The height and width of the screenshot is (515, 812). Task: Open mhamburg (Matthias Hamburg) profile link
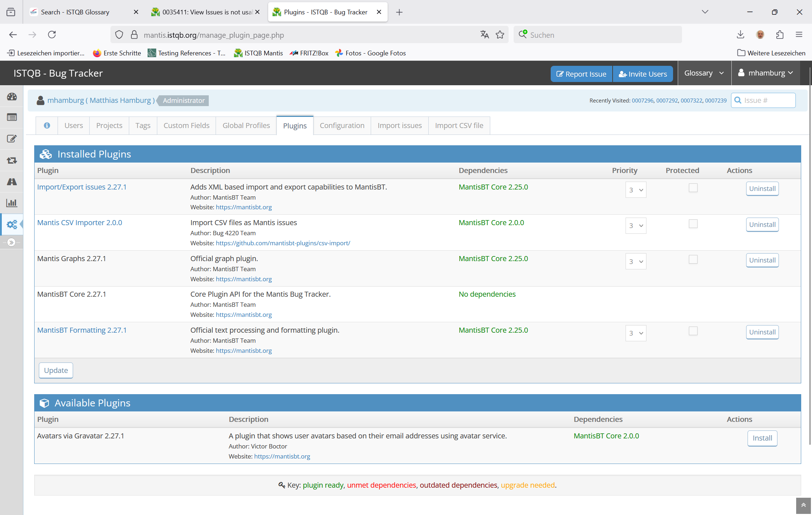[x=101, y=100]
